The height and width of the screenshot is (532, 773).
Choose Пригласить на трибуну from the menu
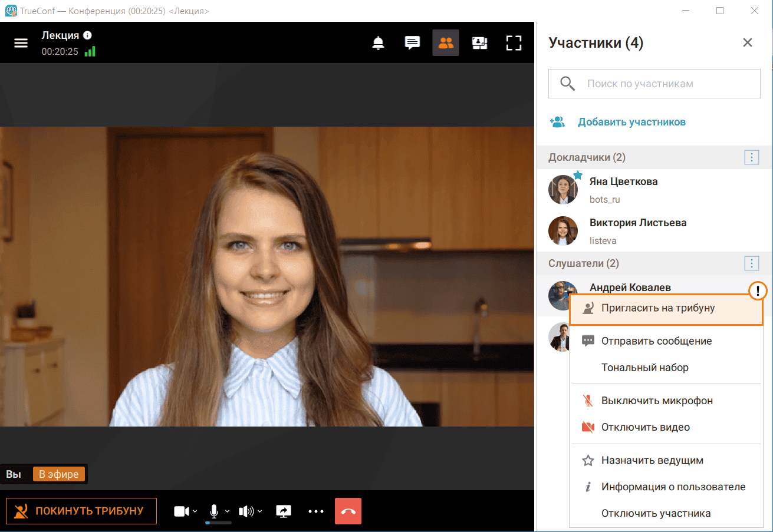click(x=666, y=308)
